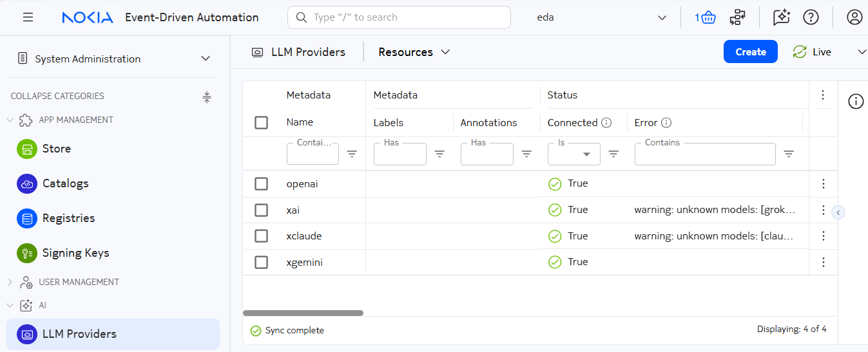The image size is (868, 352).
Task: Open row actions menu for openai
Action: pos(823,184)
